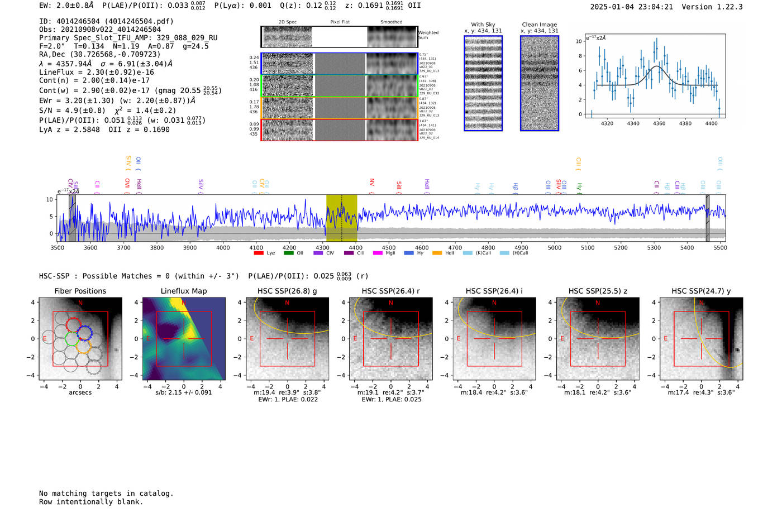
Task: Open the HSC SSP(24.7) y image
Action: pos(702,339)
